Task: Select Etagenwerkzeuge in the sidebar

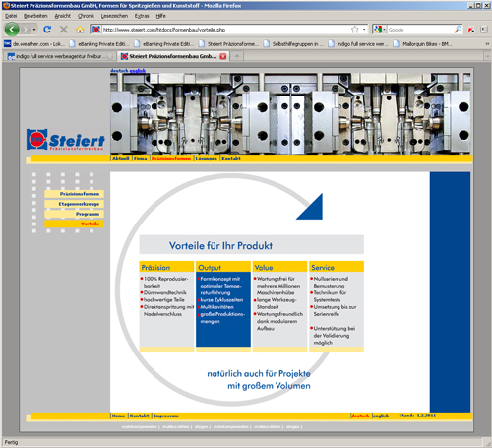Action: coord(75,204)
